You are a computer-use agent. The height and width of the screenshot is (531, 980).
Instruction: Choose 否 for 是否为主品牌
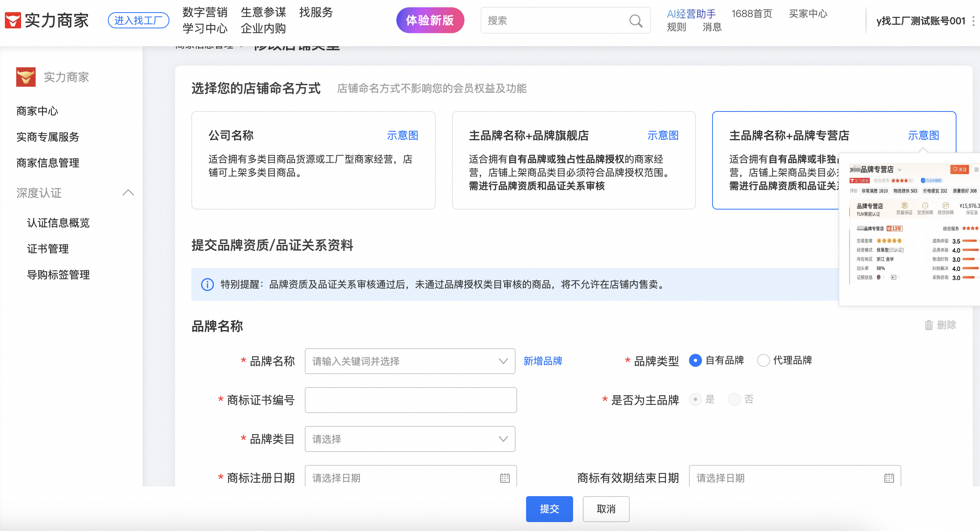click(x=734, y=399)
